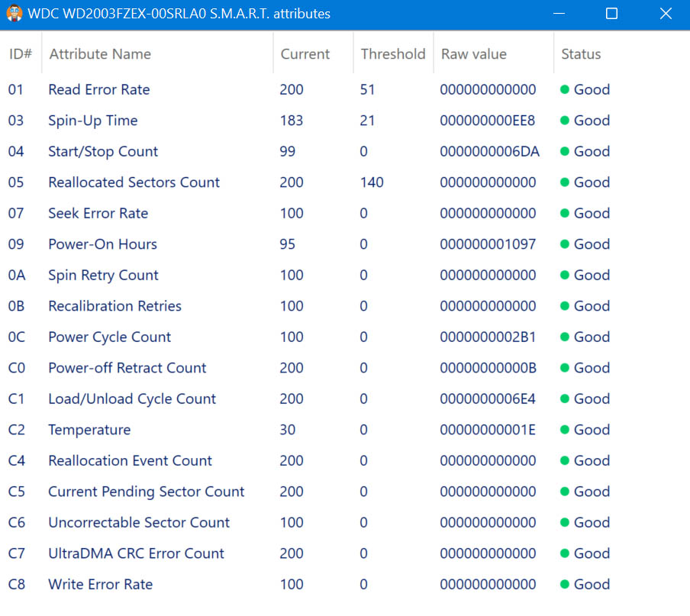Click raw value 0000000006E4
Screen dimensions: 690x616
488,398
